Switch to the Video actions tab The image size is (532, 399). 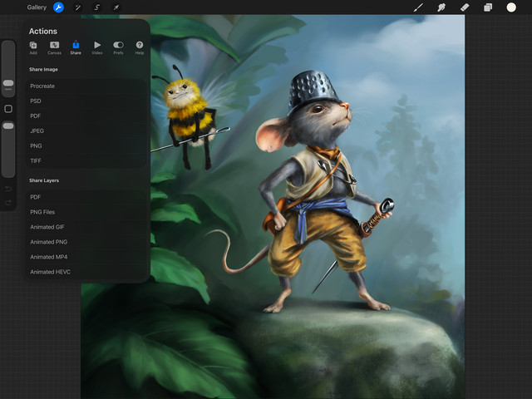(97, 48)
